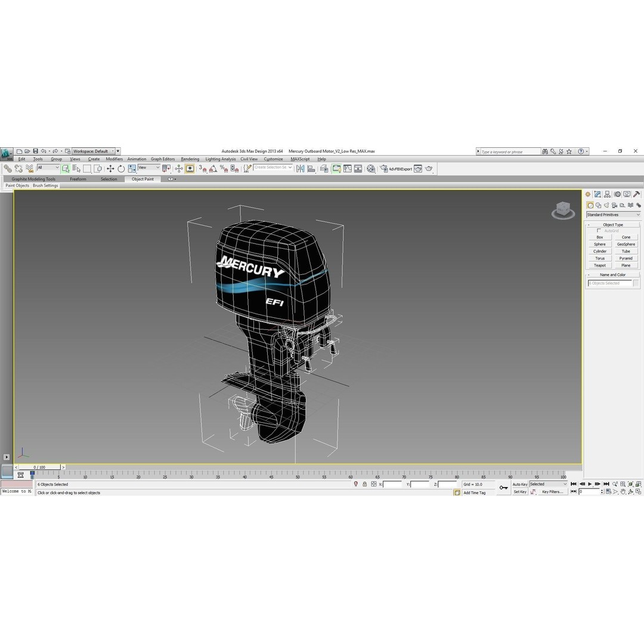
Task: Toggle 3D Snaps
Action: (203, 168)
